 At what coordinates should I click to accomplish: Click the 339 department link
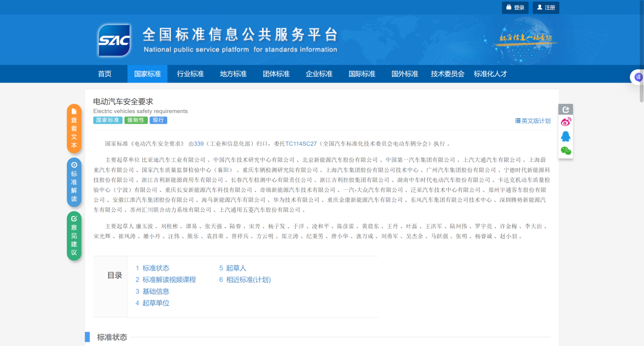pos(198,144)
